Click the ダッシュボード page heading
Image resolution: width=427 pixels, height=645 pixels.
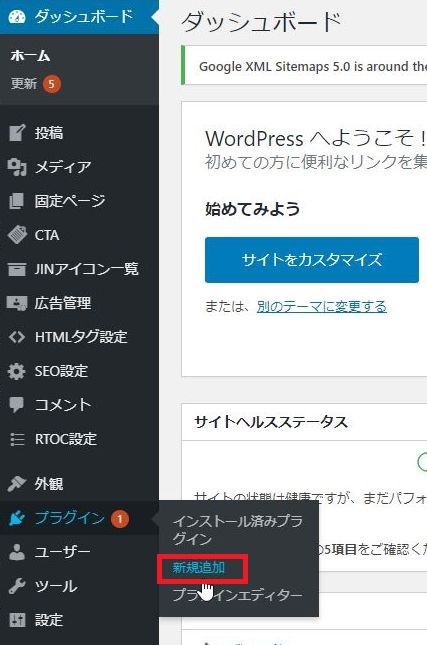[x=262, y=22]
